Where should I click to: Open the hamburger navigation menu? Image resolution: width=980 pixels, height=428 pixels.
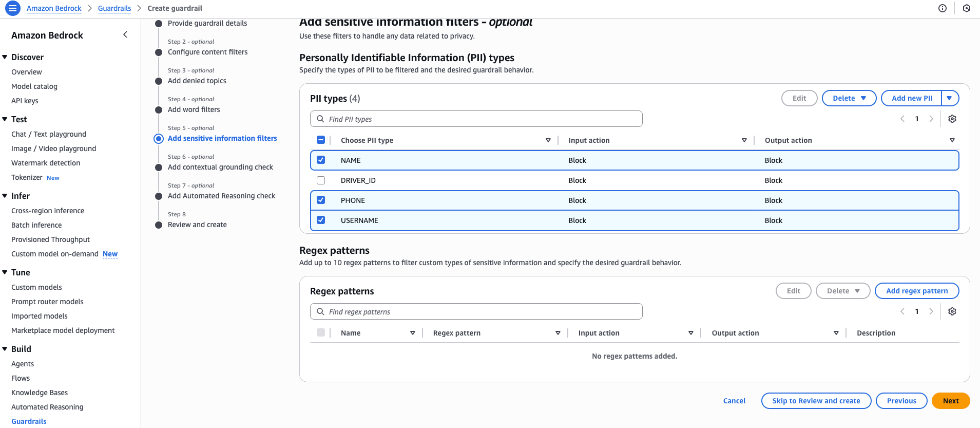[13, 8]
